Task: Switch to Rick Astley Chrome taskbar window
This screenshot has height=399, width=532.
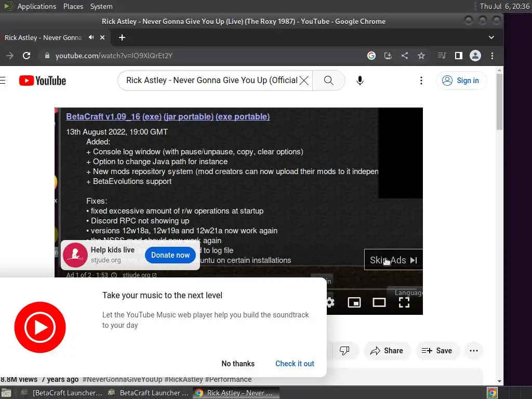Action: point(236,393)
